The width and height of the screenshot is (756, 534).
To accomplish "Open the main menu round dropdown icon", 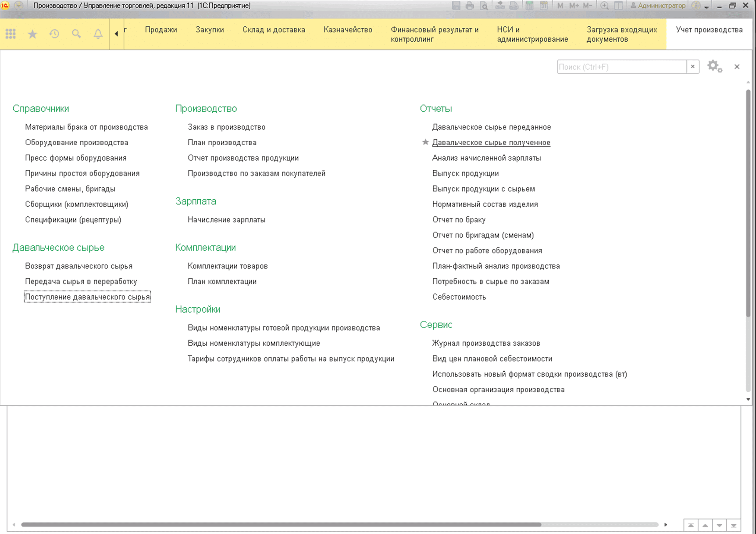I will pyautogui.click(x=19, y=6).
